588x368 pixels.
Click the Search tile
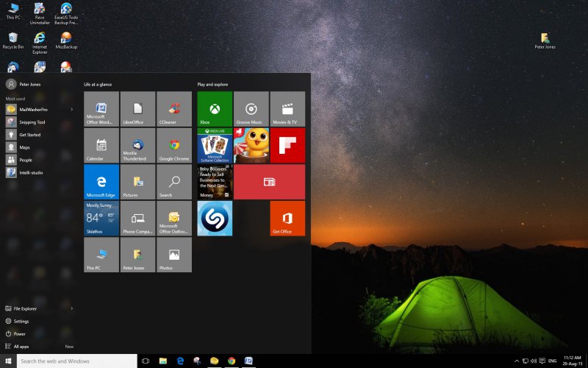[x=174, y=182]
